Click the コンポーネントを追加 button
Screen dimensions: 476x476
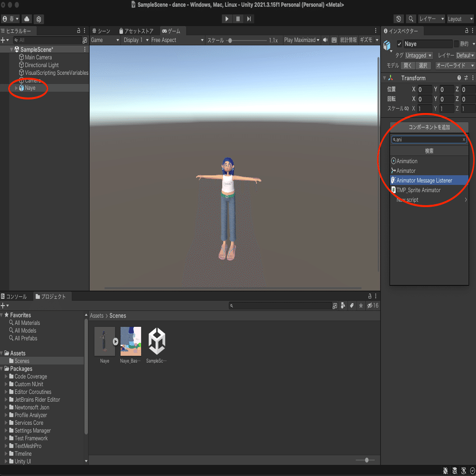pos(429,127)
